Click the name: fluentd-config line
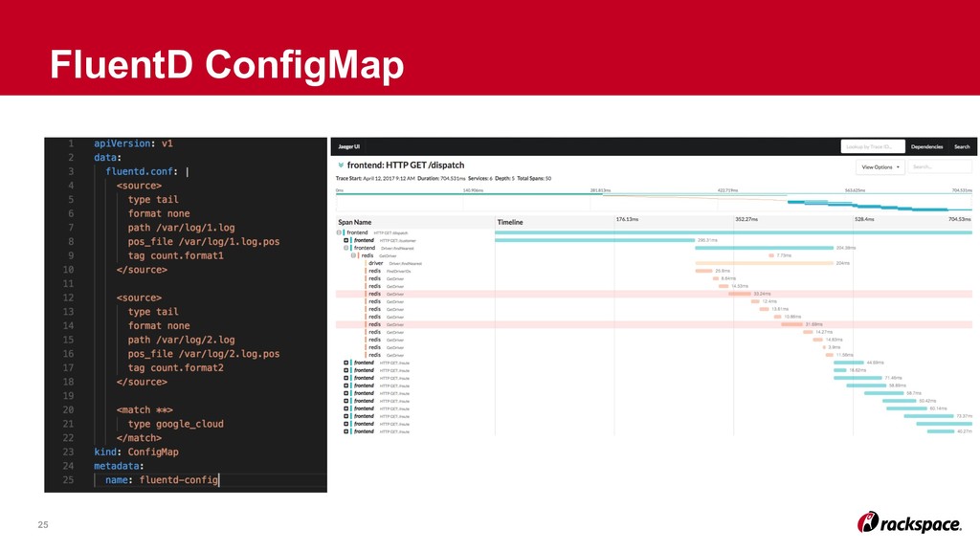980x551 pixels. (162, 480)
